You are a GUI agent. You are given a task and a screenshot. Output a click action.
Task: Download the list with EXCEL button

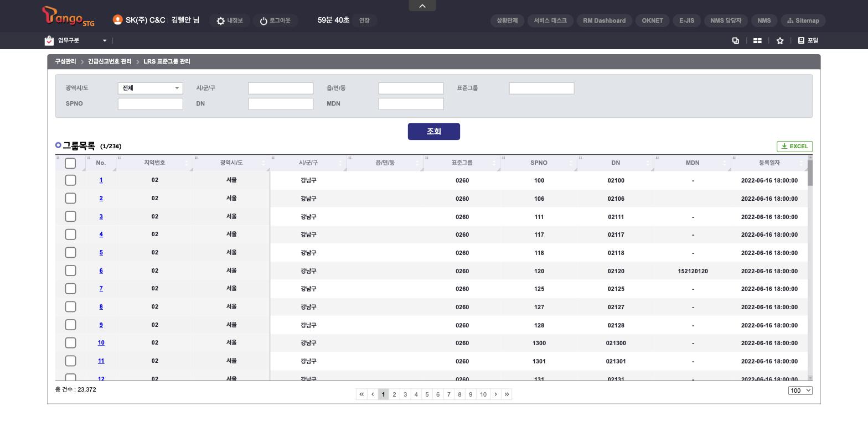(x=794, y=146)
